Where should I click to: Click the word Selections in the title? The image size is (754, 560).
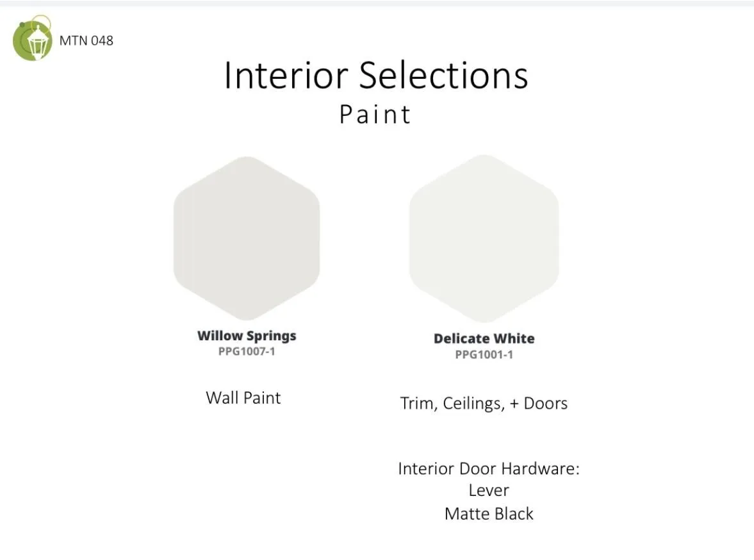pos(443,75)
